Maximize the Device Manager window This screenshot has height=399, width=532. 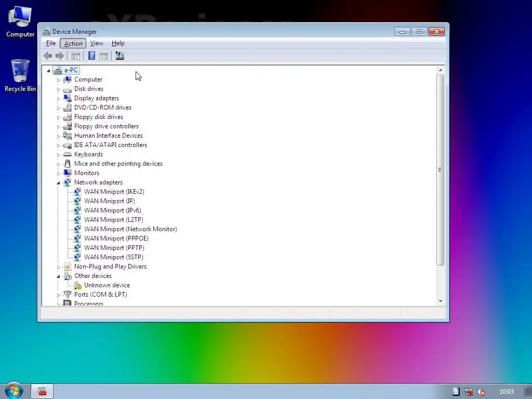click(x=419, y=32)
